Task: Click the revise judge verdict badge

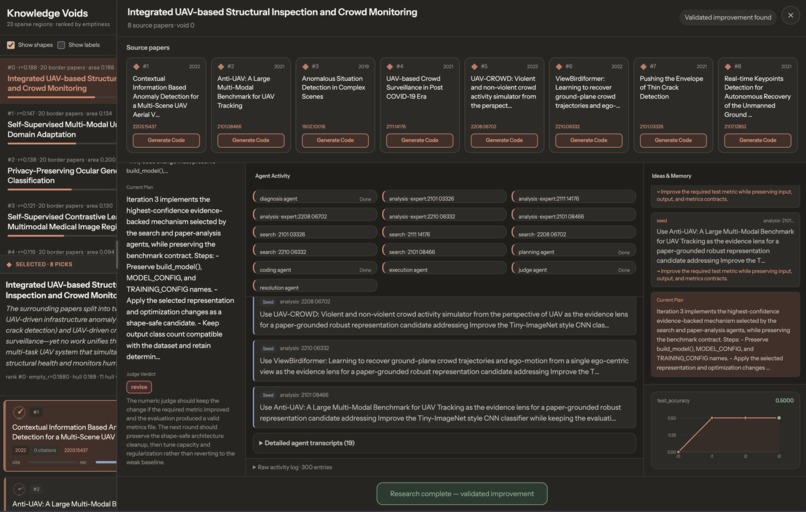Action: click(x=139, y=387)
